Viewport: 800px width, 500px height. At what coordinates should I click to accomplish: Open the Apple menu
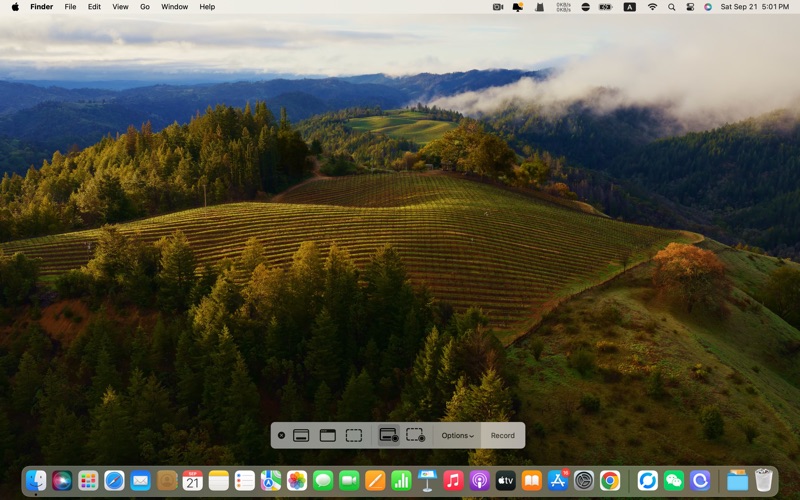(15, 7)
